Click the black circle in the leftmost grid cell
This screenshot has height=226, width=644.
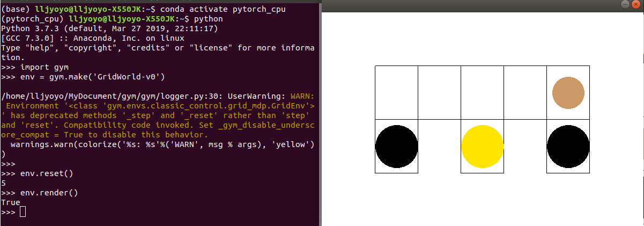click(397, 147)
